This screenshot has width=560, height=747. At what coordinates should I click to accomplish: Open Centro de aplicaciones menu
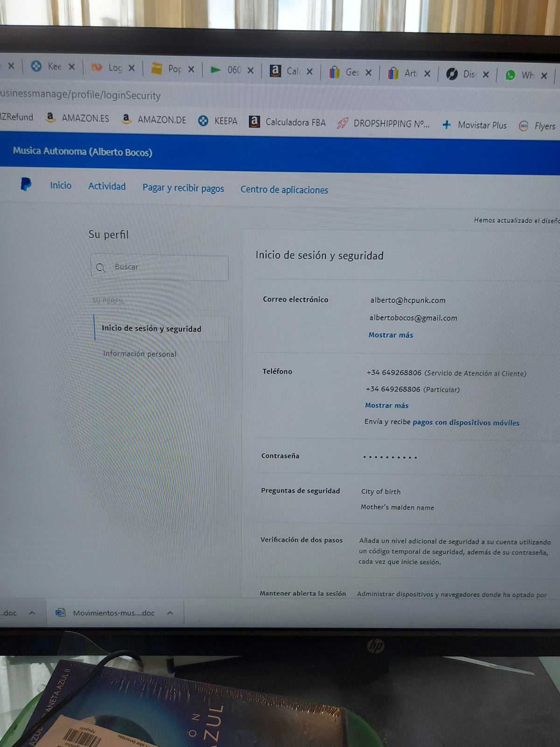click(284, 190)
